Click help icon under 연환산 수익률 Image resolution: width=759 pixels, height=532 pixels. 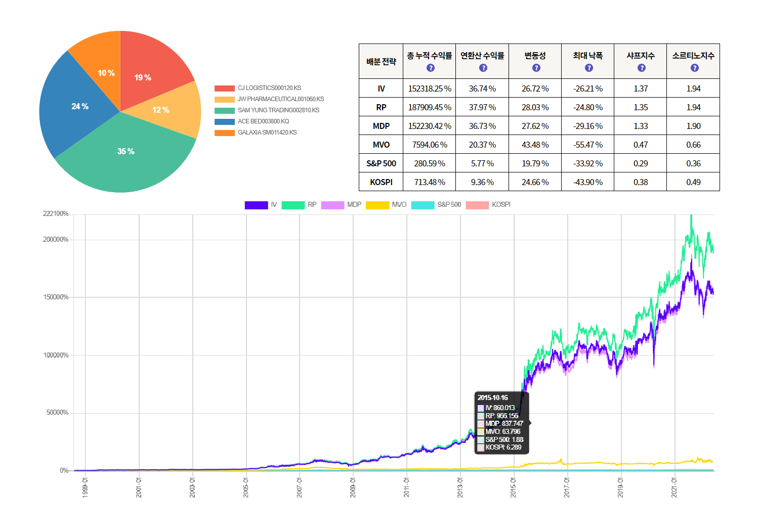point(483,68)
